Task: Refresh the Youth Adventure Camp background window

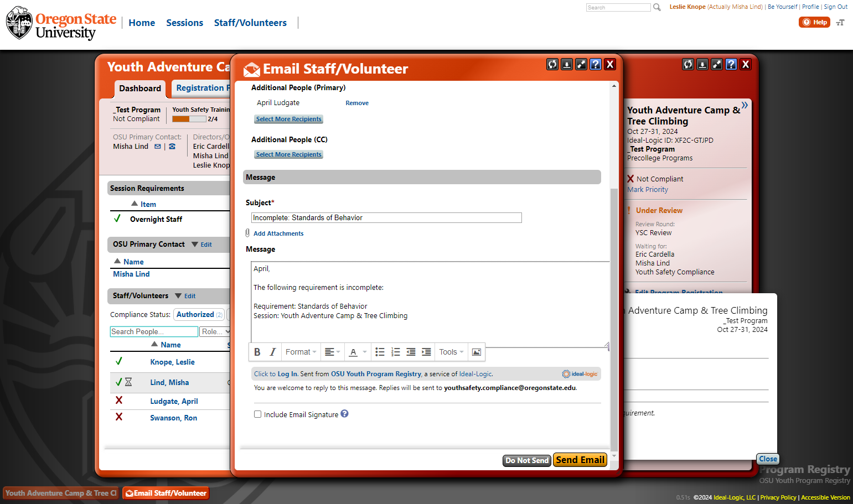Action: 688,64
